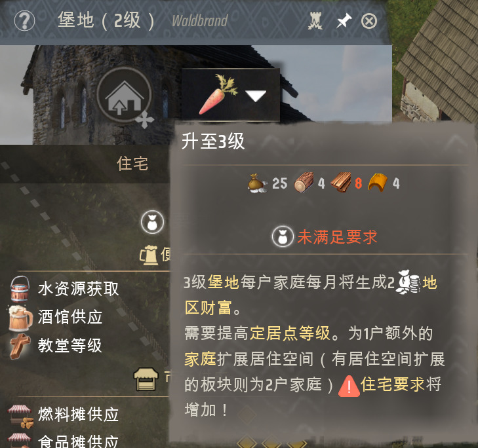Click the foaming beer tankard icon

pos(20,318)
